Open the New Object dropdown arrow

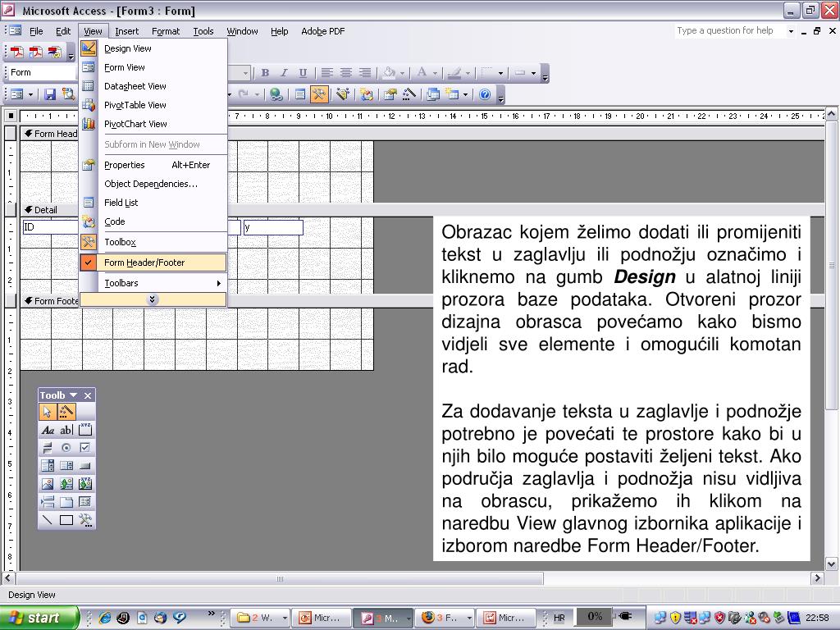click(x=466, y=95)
